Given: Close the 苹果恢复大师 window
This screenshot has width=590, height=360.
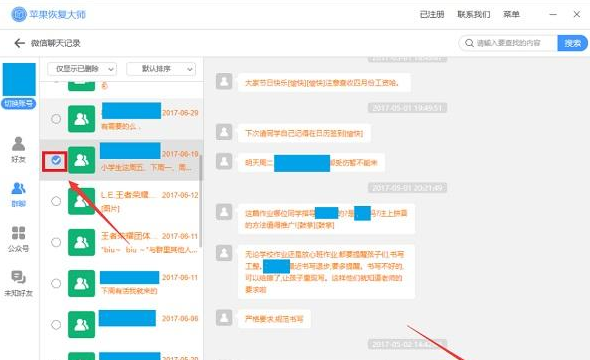Looking at the screenshot, I should [x=576, y=14].
